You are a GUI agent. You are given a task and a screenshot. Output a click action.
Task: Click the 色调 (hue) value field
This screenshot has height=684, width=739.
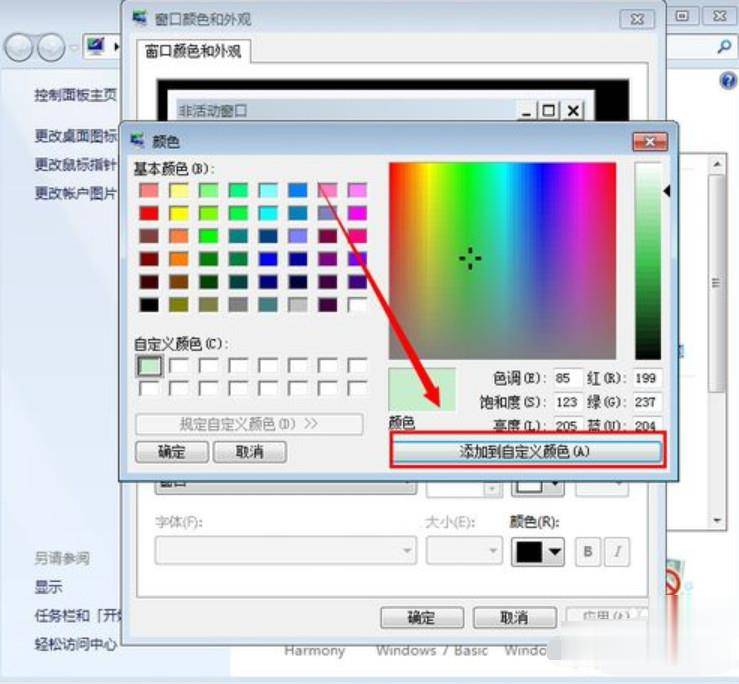coord(567,378)
